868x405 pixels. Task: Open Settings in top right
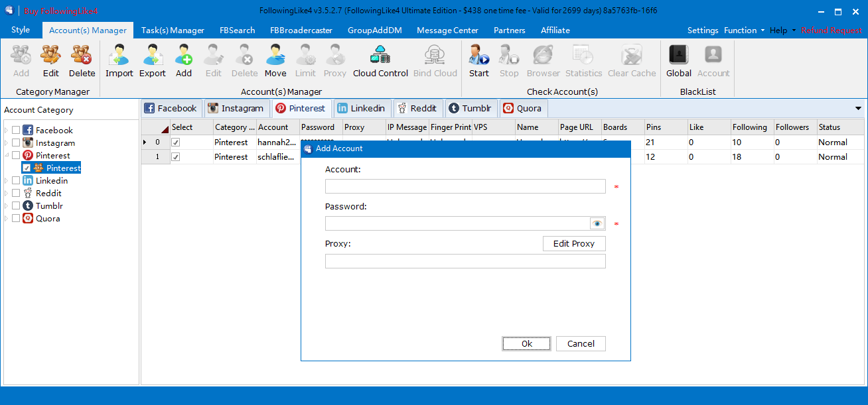click(x=703, y=30)
